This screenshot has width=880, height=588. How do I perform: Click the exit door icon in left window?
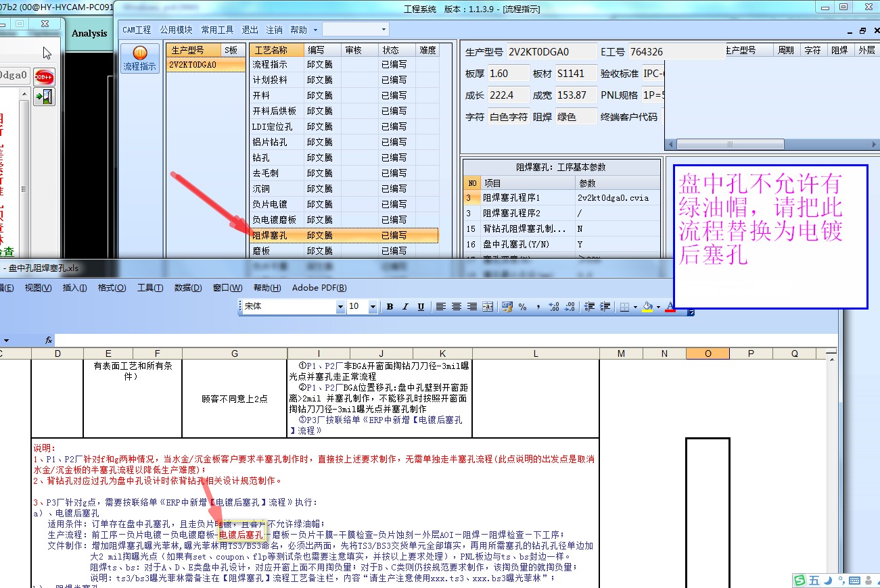[x=45, y=97]
